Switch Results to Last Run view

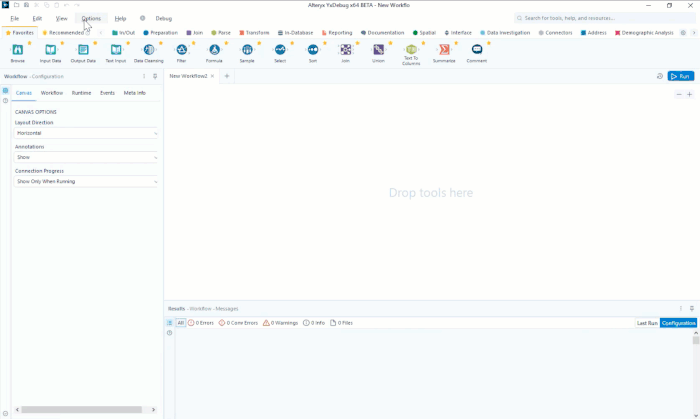647,323
